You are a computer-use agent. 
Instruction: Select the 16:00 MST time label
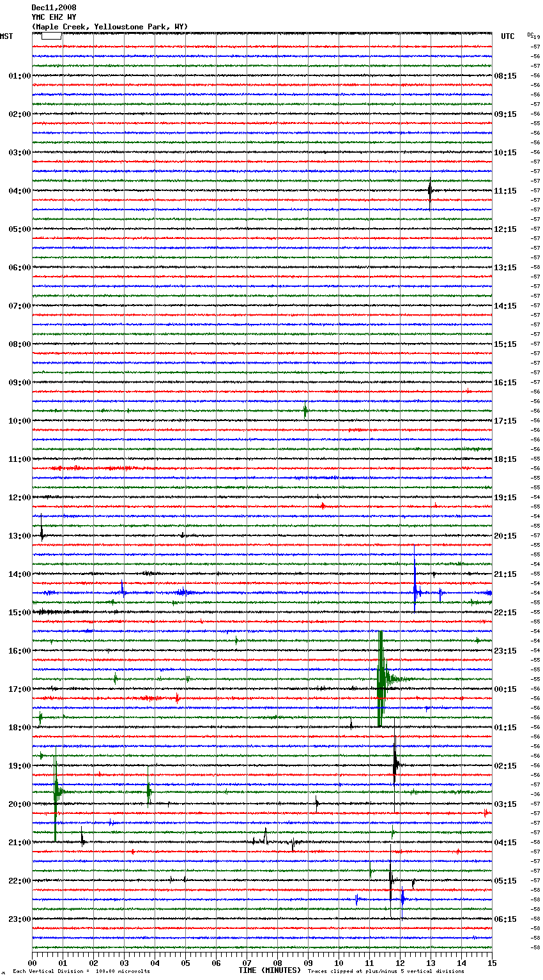[20, 651]
